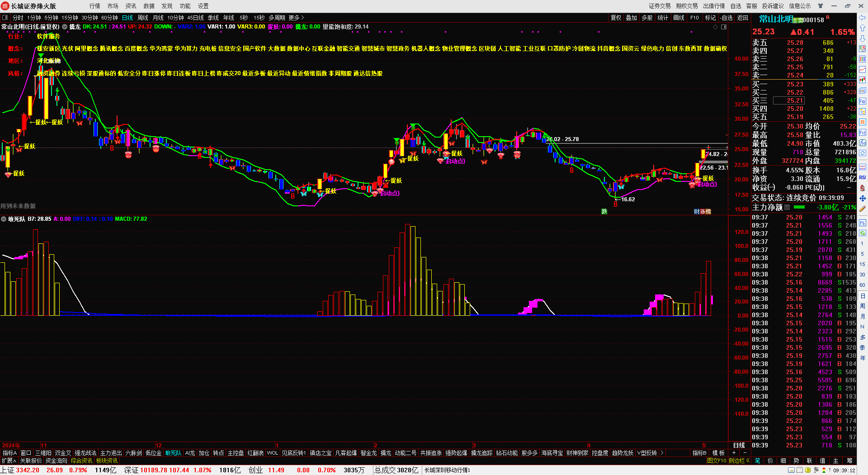Select the 日线 period tab
The width and height of the screenshot is (868, 475).
[x=127, y=18]
